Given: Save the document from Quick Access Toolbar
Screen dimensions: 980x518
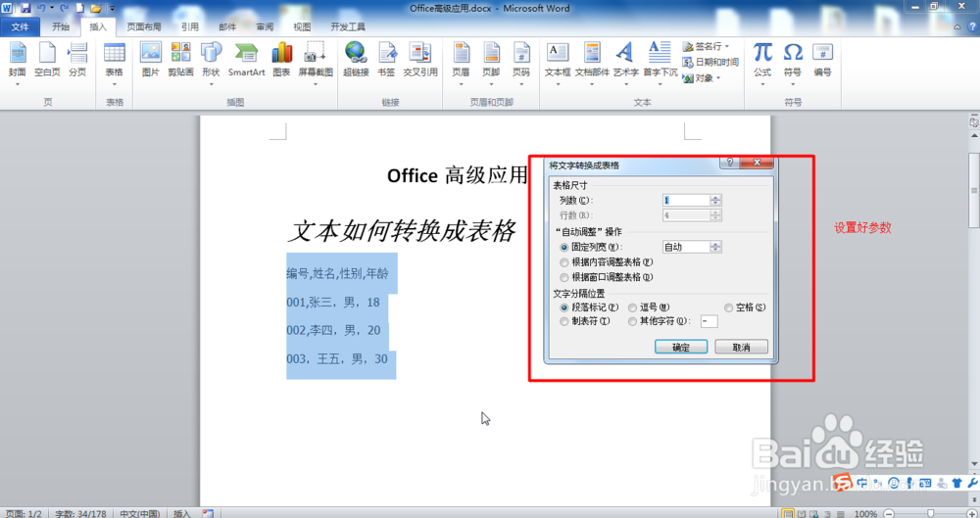Looking at the screenshot, I should click(25, 8).
